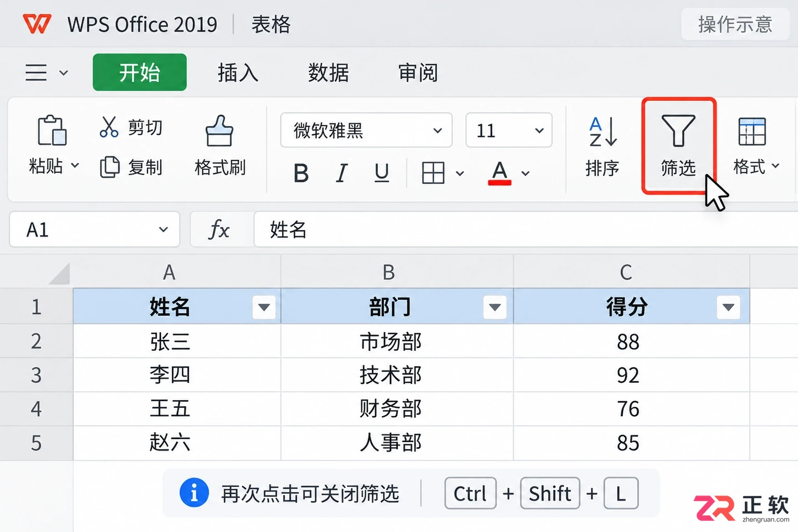Screen dimensions: 798x532
Task: Select the Format Painter (格式刷) tool
Action: pyautogui.click(x=219, y=131)
